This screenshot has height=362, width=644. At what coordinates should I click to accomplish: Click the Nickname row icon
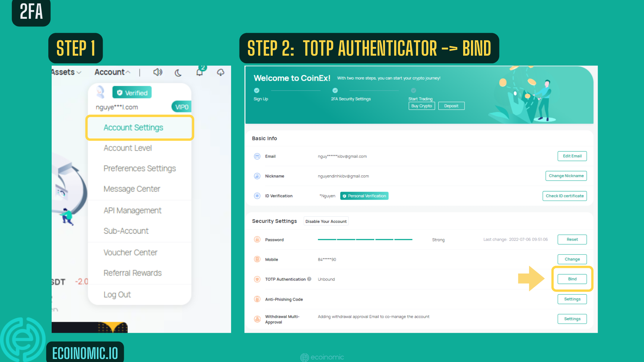[257, 176]
